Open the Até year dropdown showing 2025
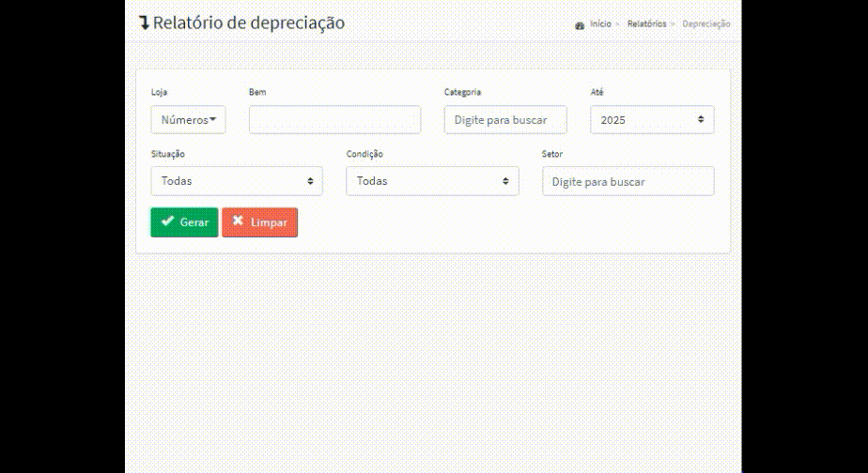The height and width of the screenshot is (473, 868). coord(652,119)
